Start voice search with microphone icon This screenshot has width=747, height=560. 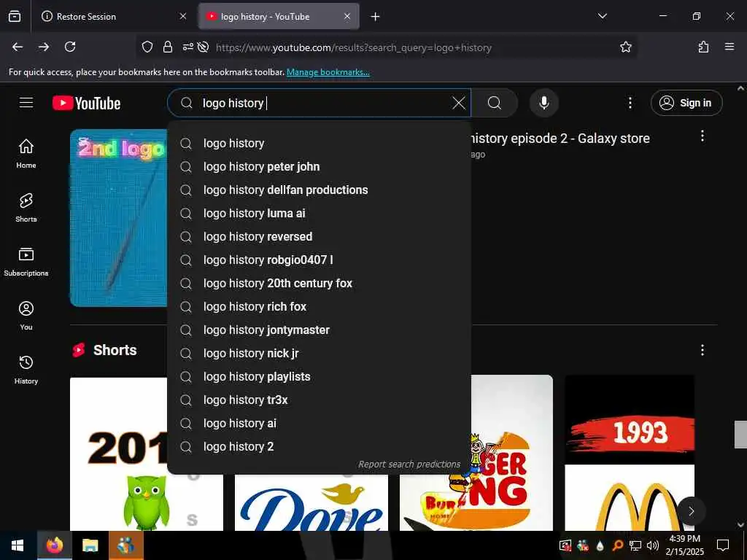click(543, 103)
